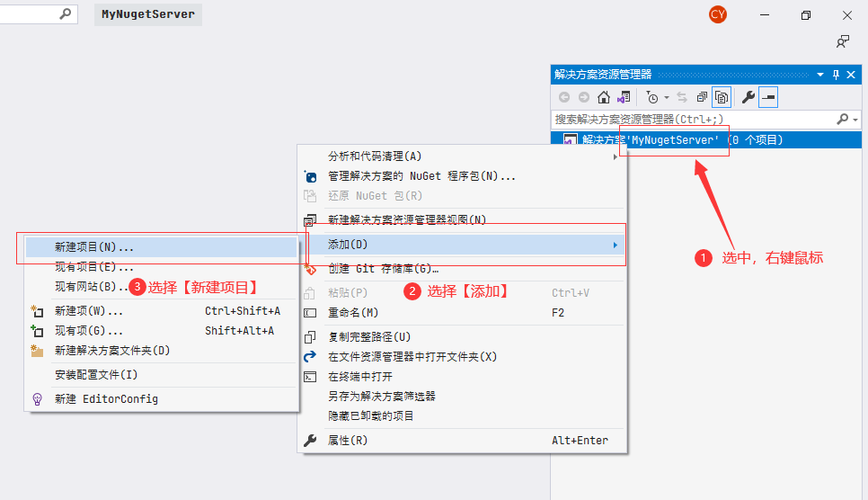868x500 pixels.
Task: Expand the 分析和代码清理 submenu arrow
Action: (615, 156)
